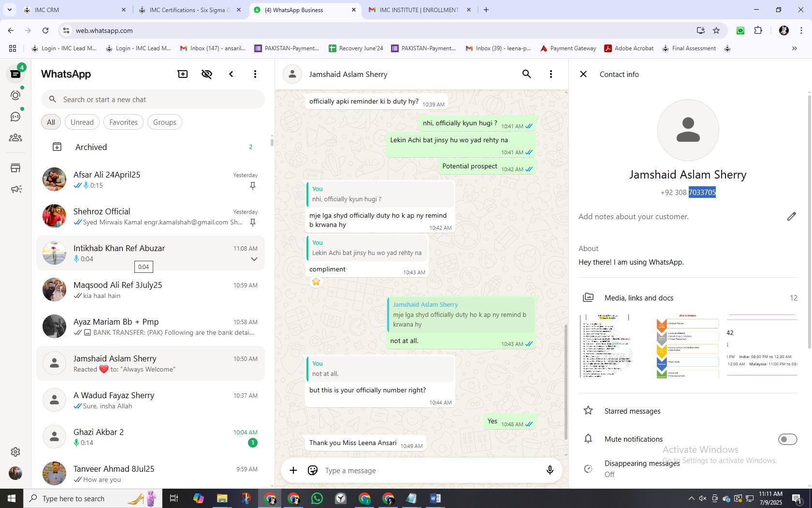The image size is (812, 508).
Task: Click Search or start a new chat field
Action: click(153, 99)
